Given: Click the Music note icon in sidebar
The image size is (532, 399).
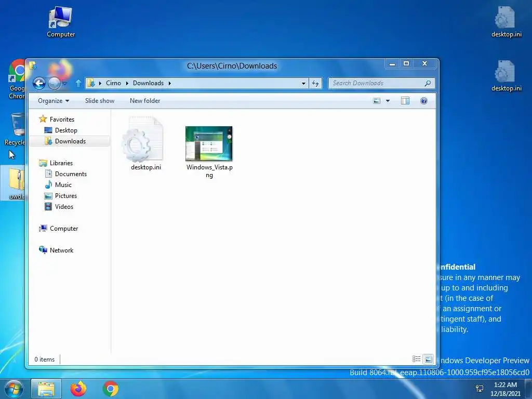Looking at the screenshot, I should click(48, 184).
